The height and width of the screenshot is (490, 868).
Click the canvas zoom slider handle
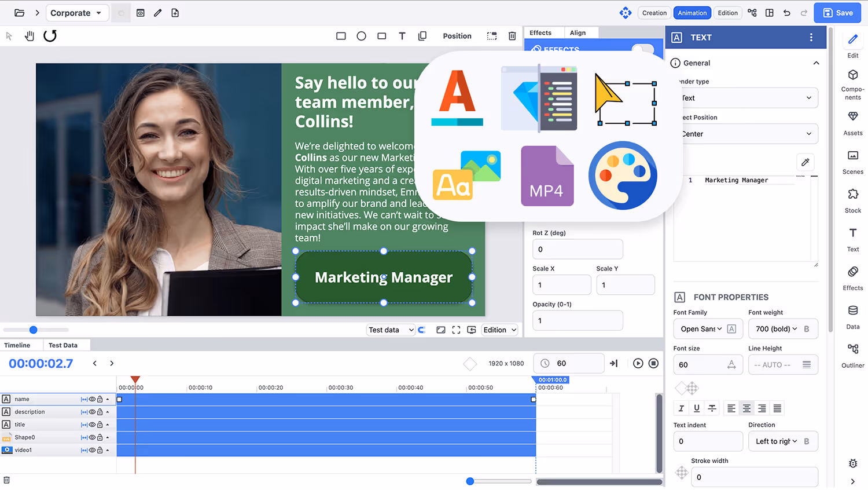tap(33, 330)
